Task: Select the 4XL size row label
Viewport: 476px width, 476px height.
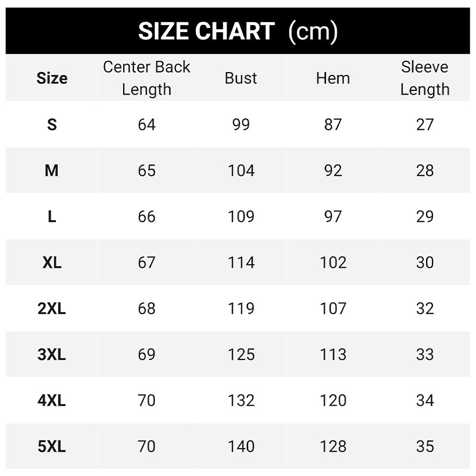Action: tap(52, 400)
